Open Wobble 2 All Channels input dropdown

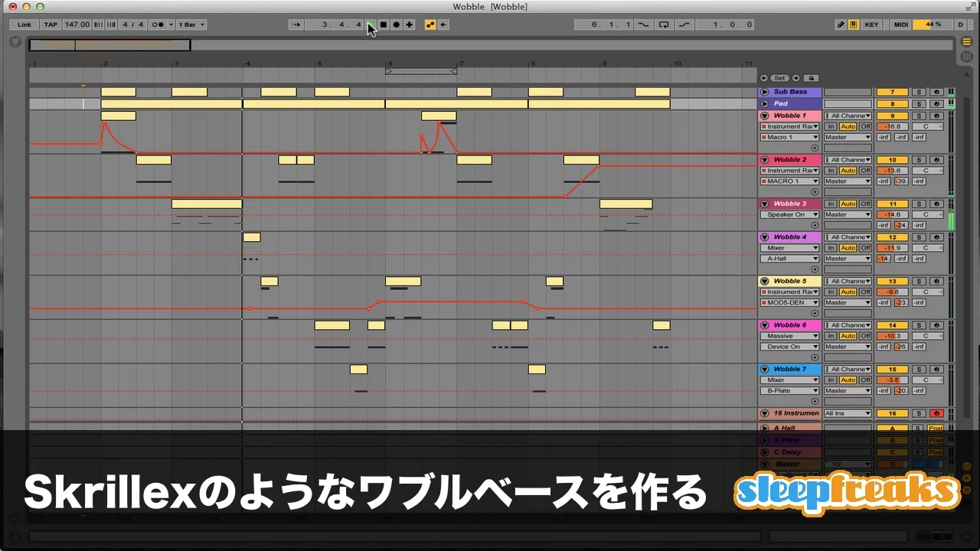coord(848,160)
